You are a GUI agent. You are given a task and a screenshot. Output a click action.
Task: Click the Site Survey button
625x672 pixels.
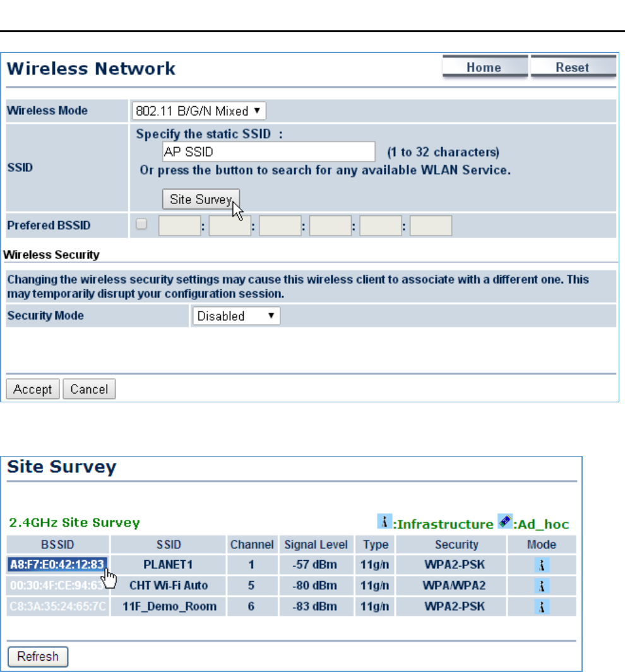click(201, 200)
